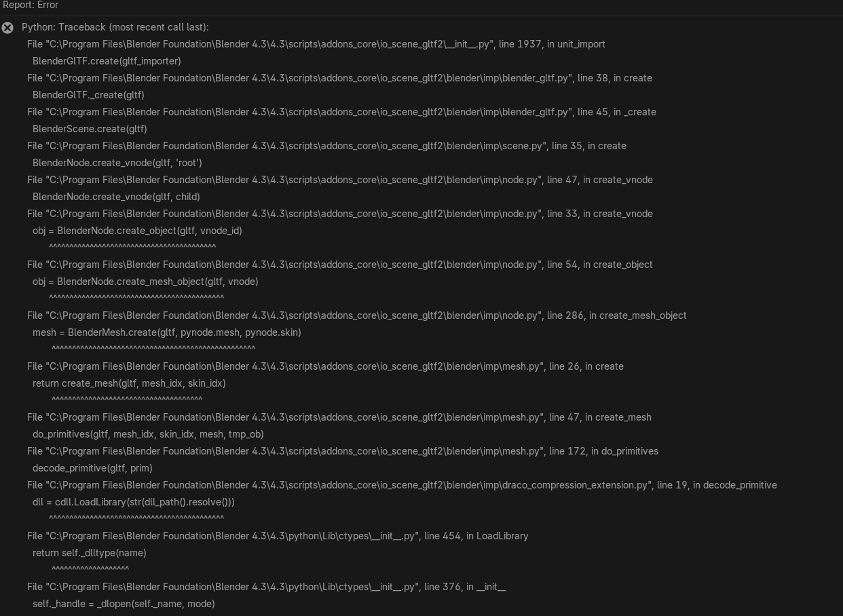Viewport: 843px width, 616px height.
Task: Click the line 1937 unit_import file entry
Action: point(316,44)
